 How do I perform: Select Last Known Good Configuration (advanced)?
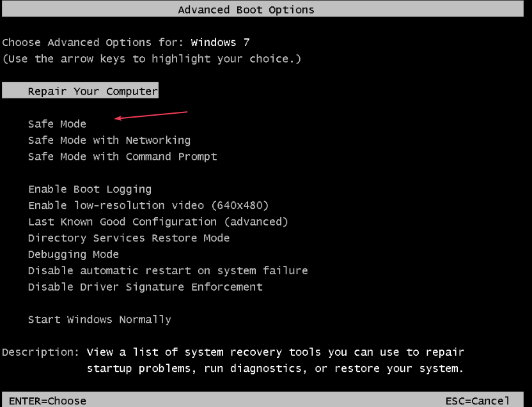click(x=158, y=222)
